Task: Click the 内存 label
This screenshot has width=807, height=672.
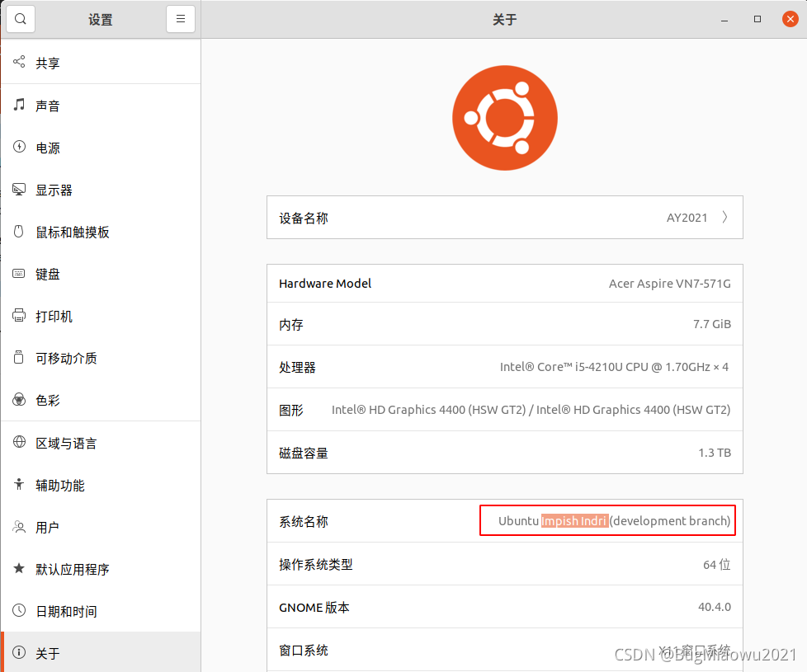Action: point(291,324)
